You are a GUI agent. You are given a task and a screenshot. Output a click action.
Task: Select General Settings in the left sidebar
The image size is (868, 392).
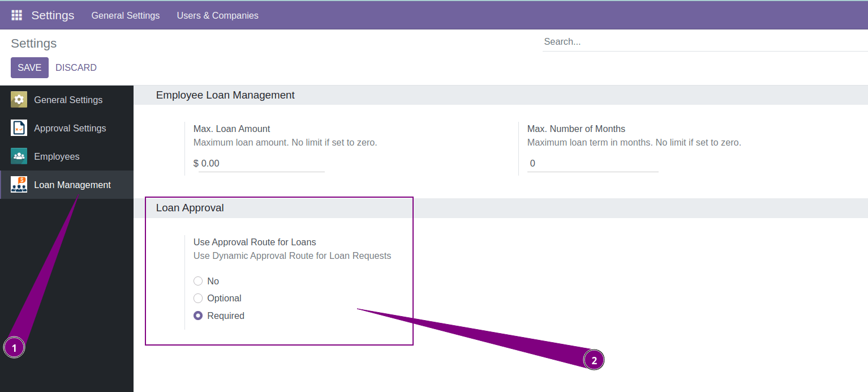[x=68, y=99]
